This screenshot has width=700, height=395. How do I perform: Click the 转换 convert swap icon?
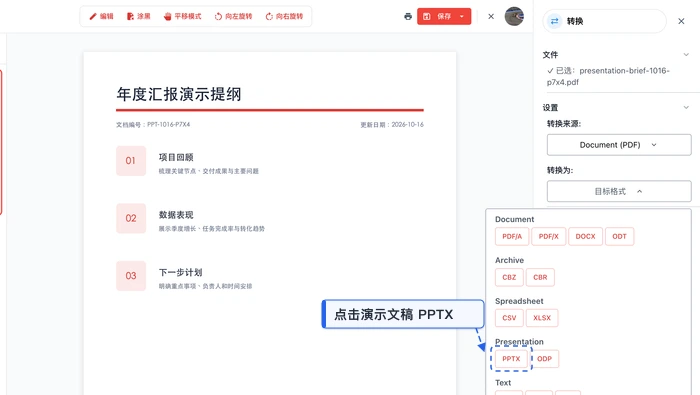[554, 21]
